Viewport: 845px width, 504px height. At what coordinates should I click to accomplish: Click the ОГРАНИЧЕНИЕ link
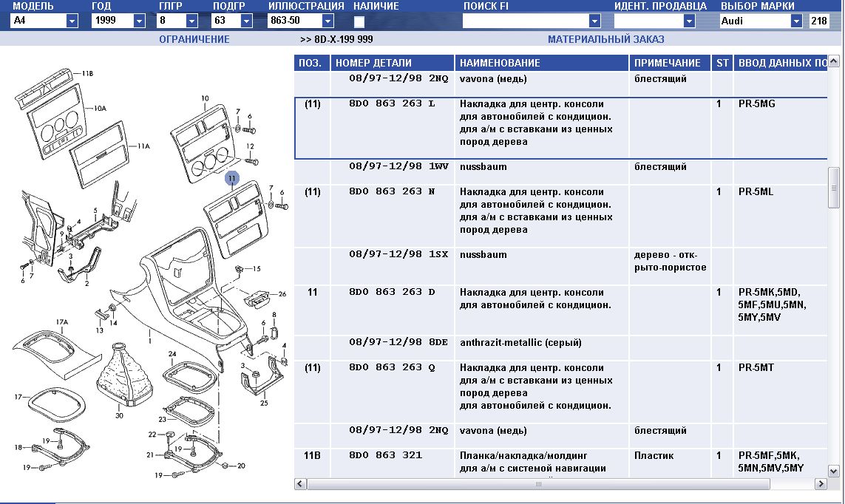pyautogui.click(x=194, y=39)
